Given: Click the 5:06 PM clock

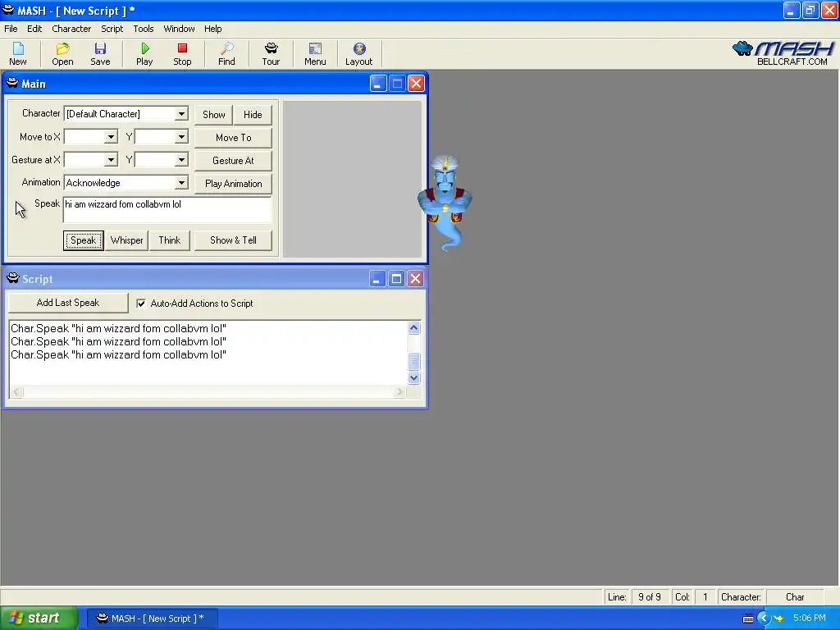Looking at the screenshot, I should (810, 619).
